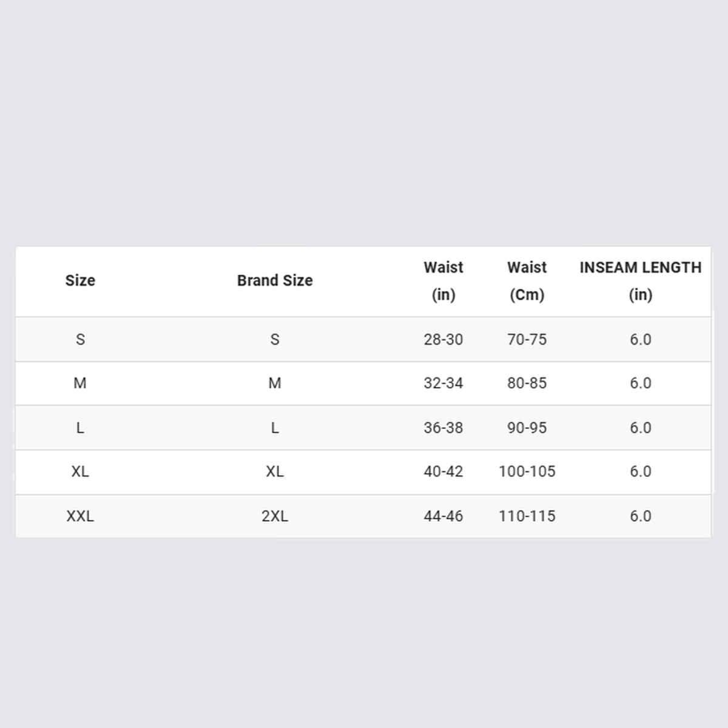Click the XL brand size cell
This screenshot has width=728, height=728.
coord(275,471)
